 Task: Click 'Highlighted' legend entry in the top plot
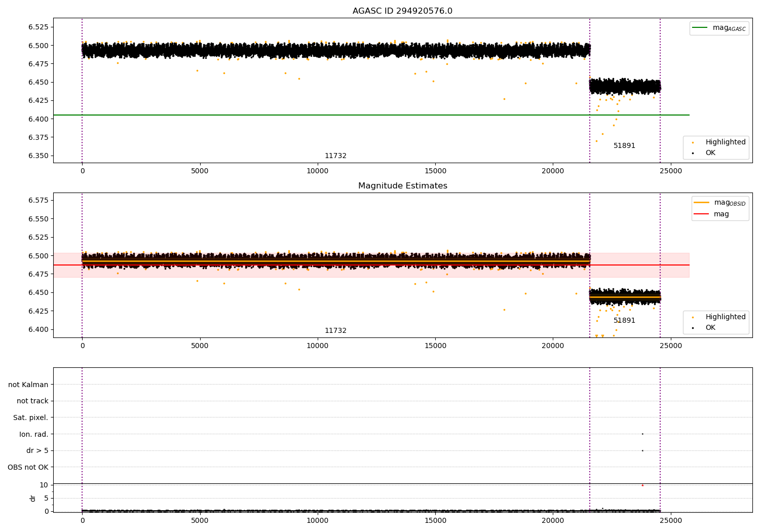(x=719, y=142)
